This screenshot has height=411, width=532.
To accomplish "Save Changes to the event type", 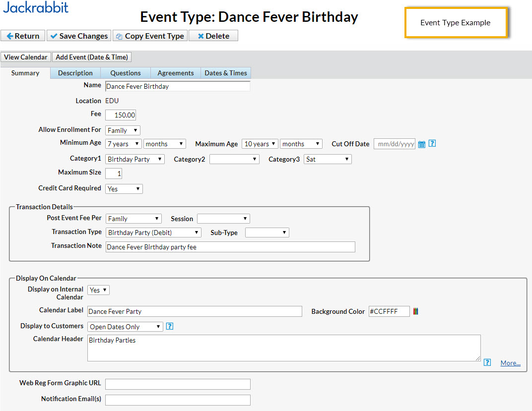I will click(79, 36).
